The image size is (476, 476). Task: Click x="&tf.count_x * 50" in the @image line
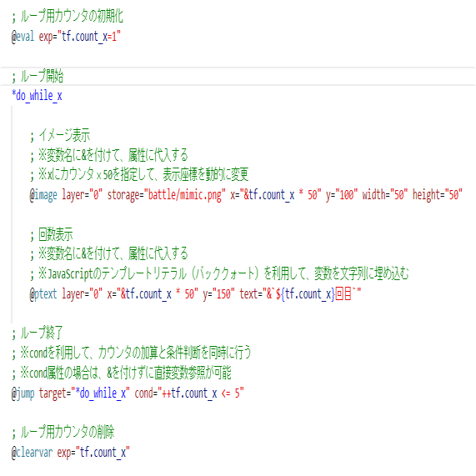276,195
